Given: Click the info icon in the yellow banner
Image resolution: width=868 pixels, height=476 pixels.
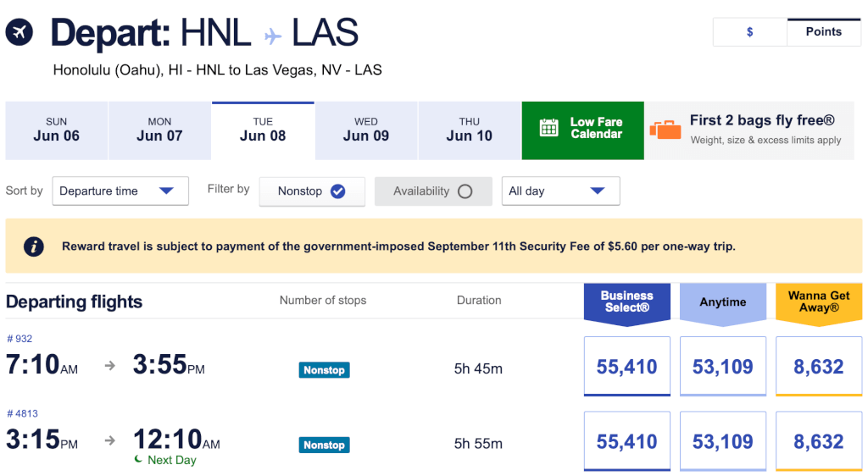Looking at the screenshot, I should pos(34,246).
